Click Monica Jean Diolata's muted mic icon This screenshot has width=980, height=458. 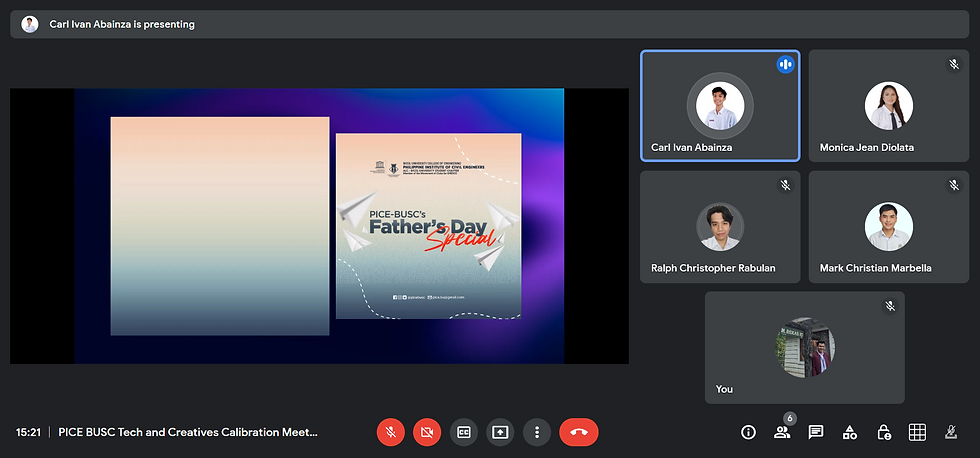(x=954, y=64)
